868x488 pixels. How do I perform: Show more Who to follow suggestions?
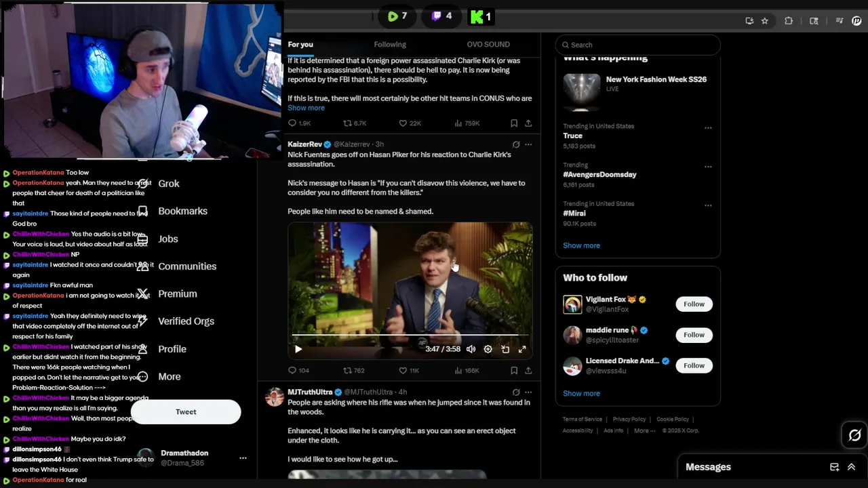coord(581,393)
